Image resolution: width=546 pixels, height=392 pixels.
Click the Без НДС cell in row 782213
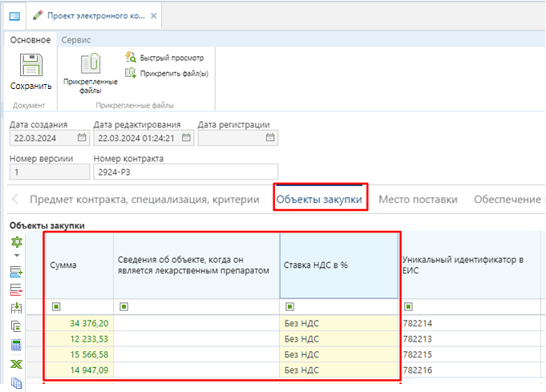point(339,339)
